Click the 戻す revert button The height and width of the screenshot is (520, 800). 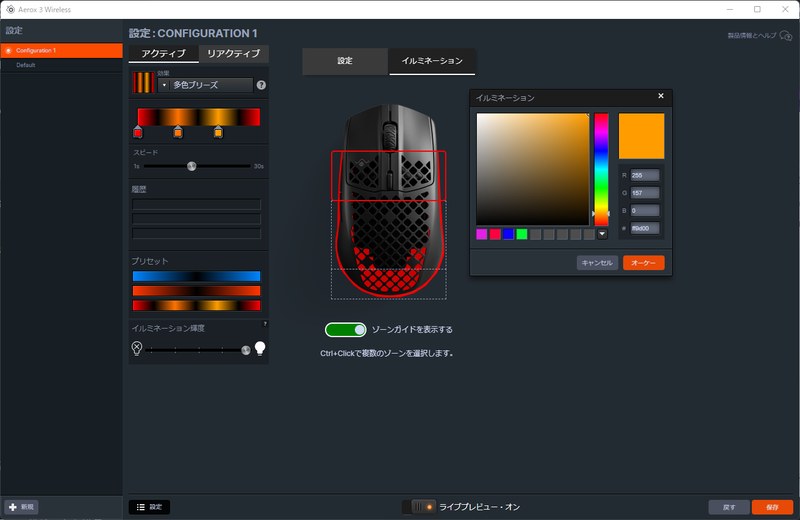[x=729, y=507]
